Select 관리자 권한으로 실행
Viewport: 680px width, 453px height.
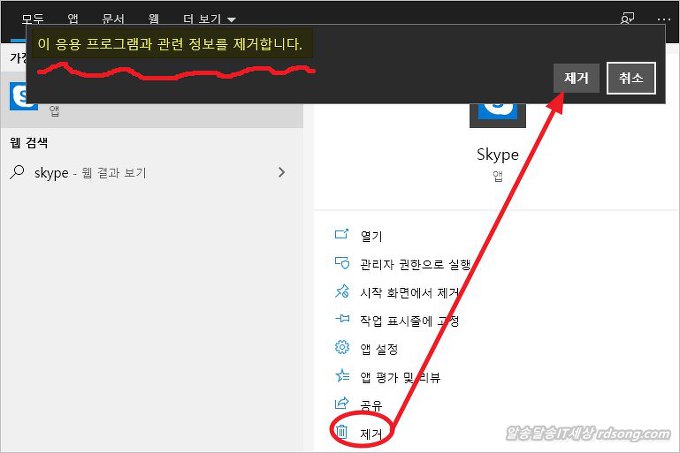pos(415,264)
